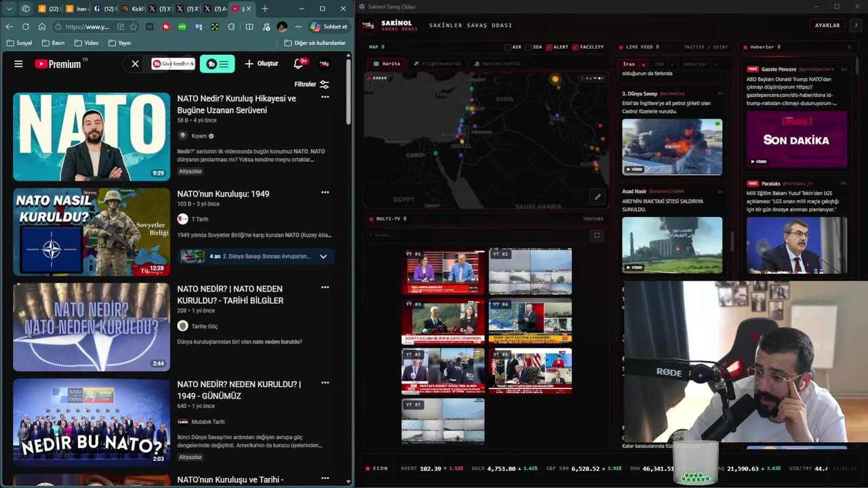Go back in the browser
This screenshot has width=868, height=488.
click(9, 26)
